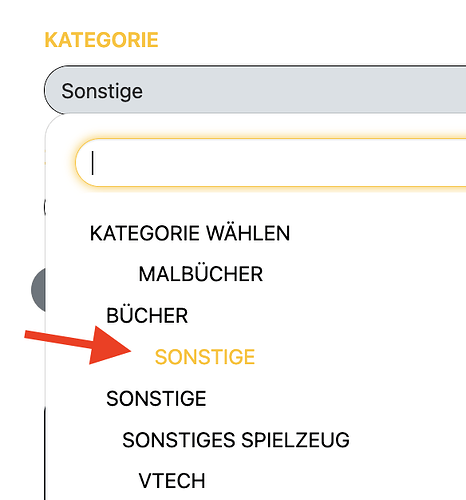The height and width of the screenshot is (500, 466).
Task: Click the first indented entry below KATEGORIE WÄHLEN
Action: [201, 274]
